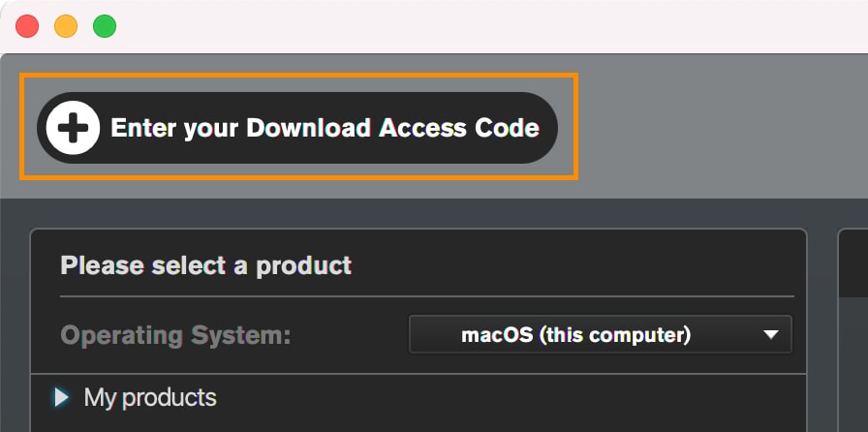Click the divider line under the product heading
868x432 pixels.
426,295
